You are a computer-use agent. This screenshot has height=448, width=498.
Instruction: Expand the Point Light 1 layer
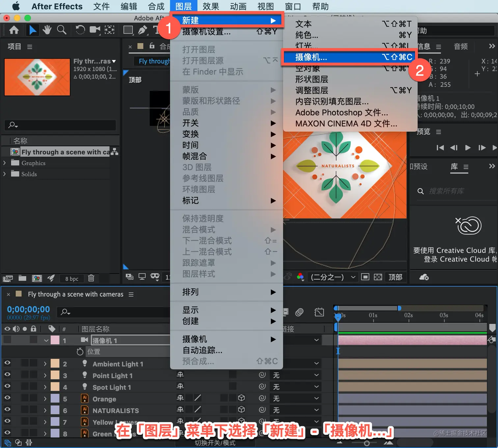pyautogui.click(x=45, y=376)
